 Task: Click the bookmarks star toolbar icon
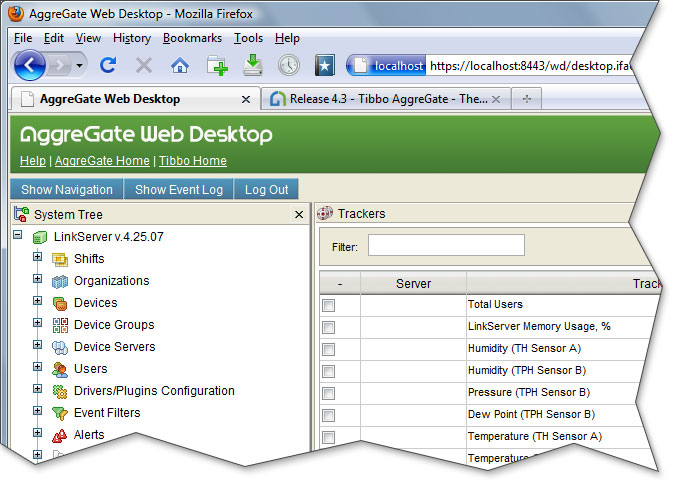324,66
